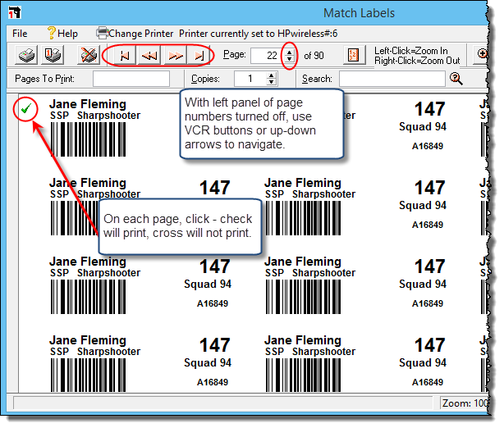Jump to the first page button
Screen dimensions: 504x428
(x=125, y=55)
